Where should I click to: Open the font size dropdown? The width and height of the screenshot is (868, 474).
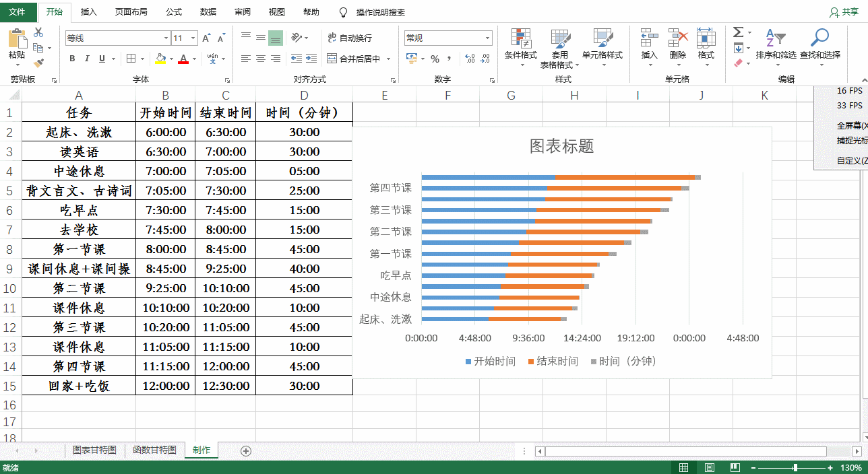click(193, 38)
